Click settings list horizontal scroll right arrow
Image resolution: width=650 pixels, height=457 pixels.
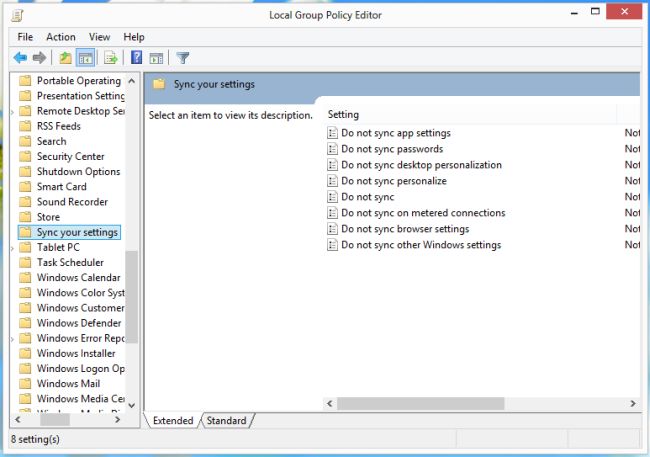(633, 403)
